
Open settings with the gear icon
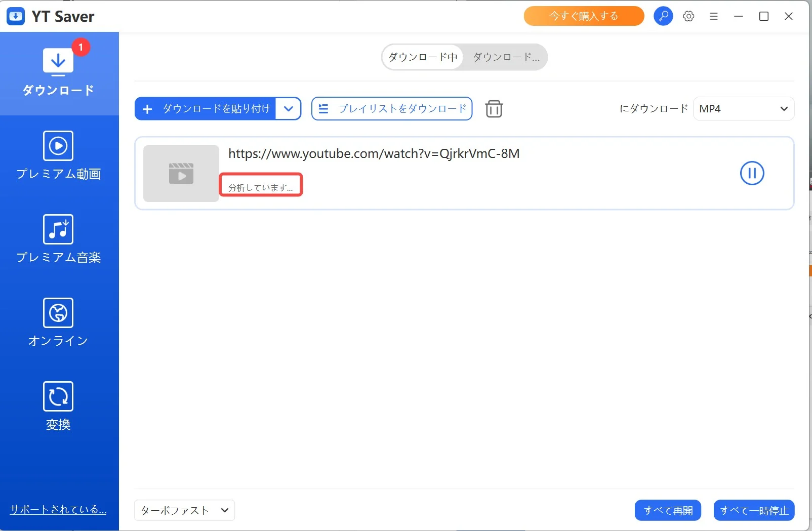(688, 16)
